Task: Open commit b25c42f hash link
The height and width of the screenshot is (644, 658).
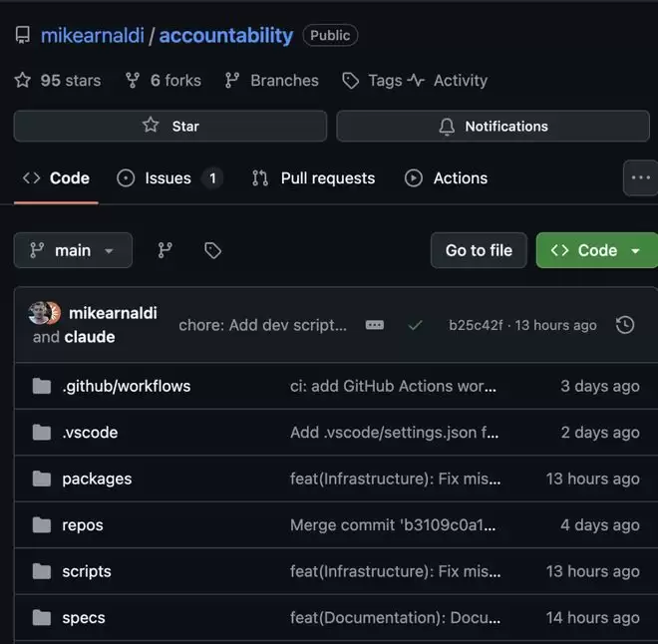Action: pyautogui.click(x=476, y=325)
